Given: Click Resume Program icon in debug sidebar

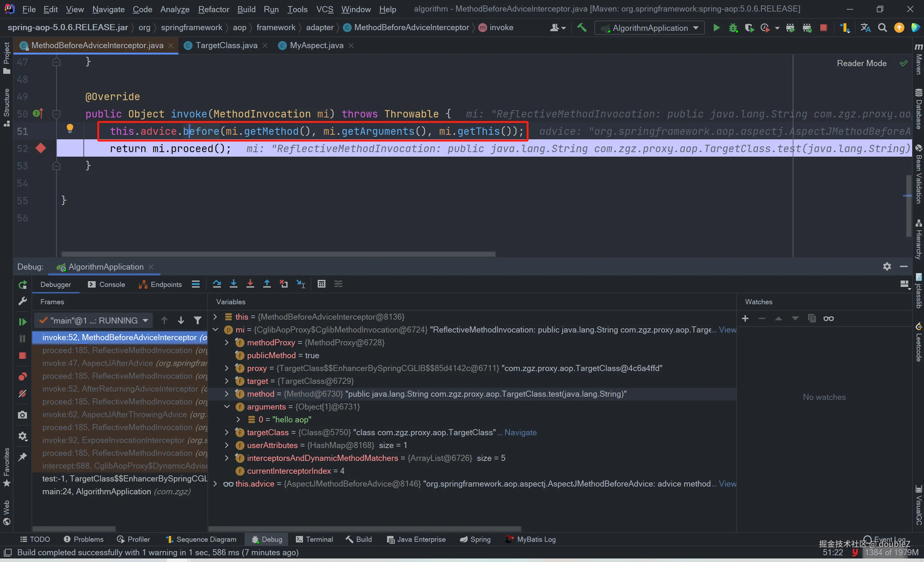Looking at the screenshot, I should coord(22,322).
